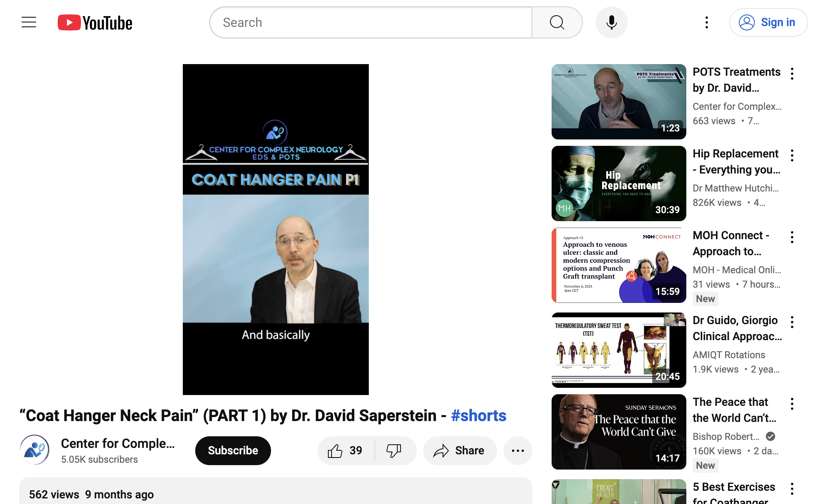Click New badge under MOH Connect video
This screenshot has height=504, width=821.
(x=705, y=299)
